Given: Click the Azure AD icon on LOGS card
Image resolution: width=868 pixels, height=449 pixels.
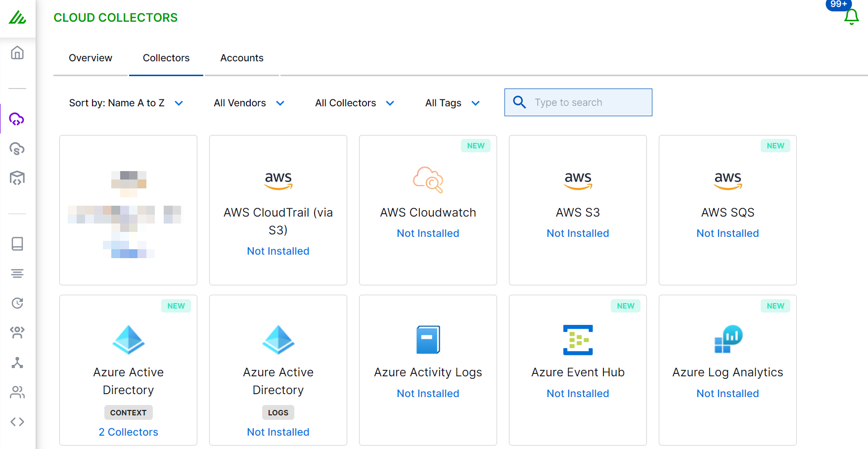Looking at the screenshot, I should (x=278, y=340).
